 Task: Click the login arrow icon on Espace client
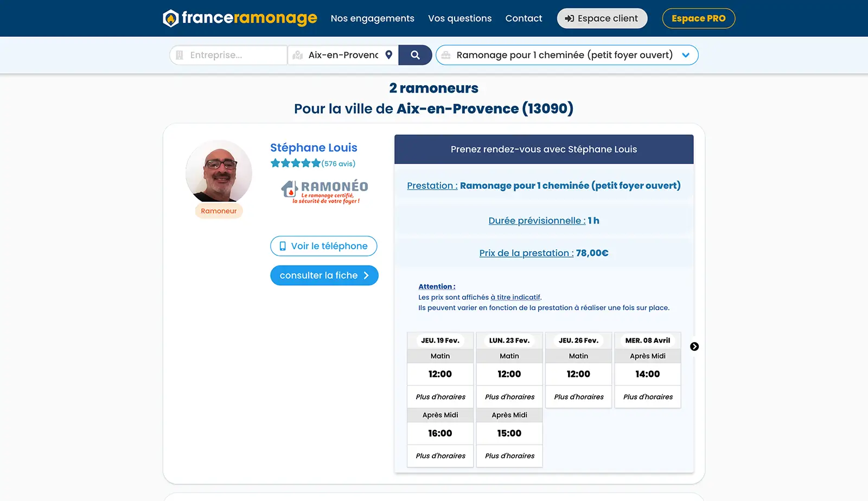pos(570,18)
